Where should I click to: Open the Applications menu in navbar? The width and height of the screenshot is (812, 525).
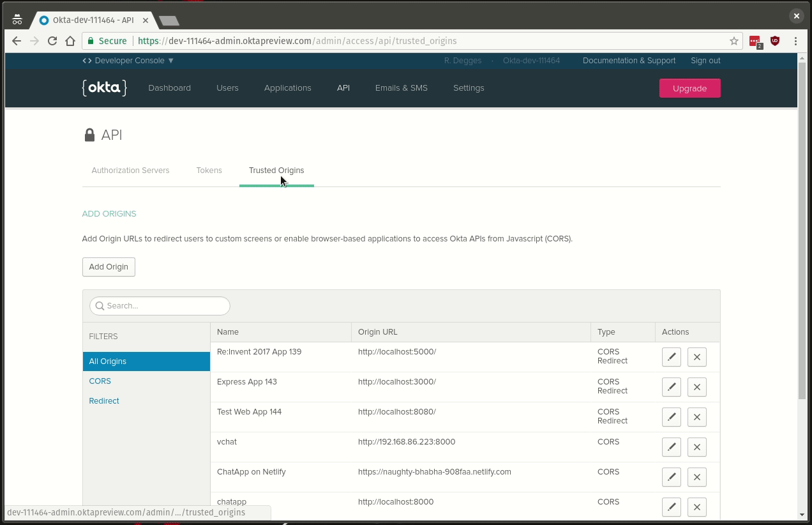point(287,88)
